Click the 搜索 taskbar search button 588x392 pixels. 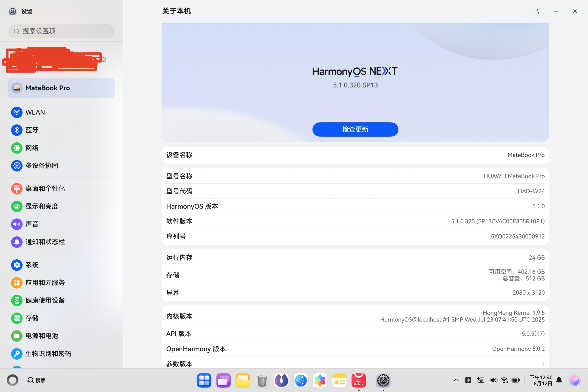point(37,380)
